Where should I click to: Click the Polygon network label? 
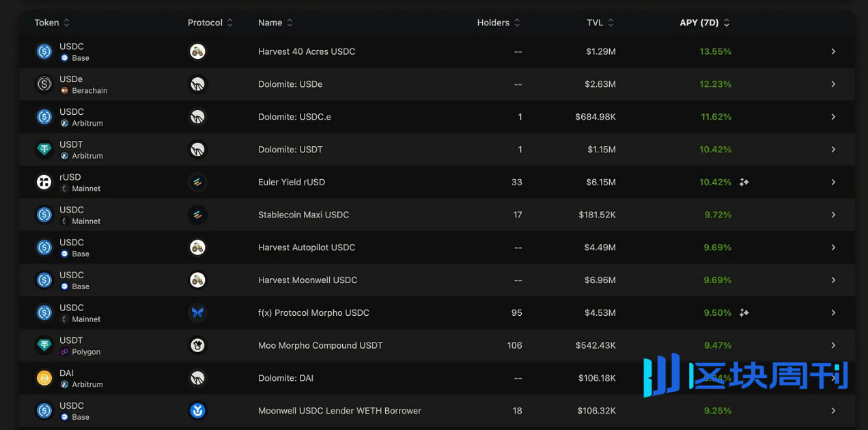86,352
